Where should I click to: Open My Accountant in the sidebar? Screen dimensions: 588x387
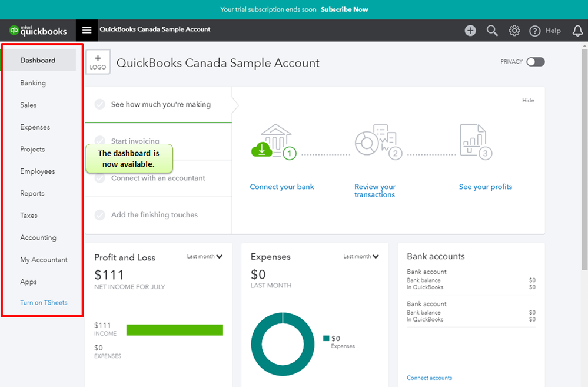click(x=44, y=260)
